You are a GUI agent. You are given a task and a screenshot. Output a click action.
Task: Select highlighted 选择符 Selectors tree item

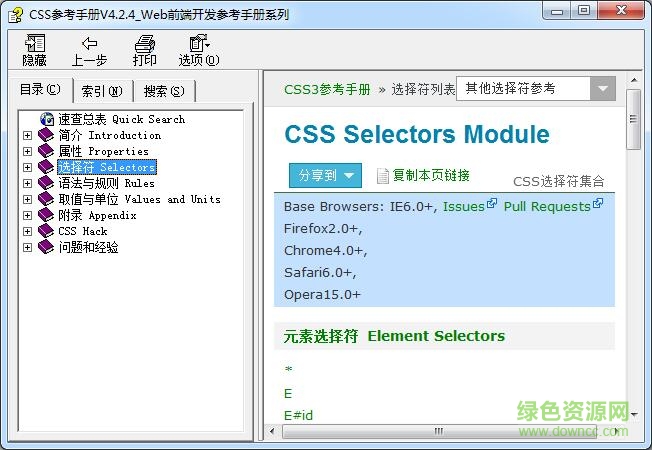pos(107,167)
